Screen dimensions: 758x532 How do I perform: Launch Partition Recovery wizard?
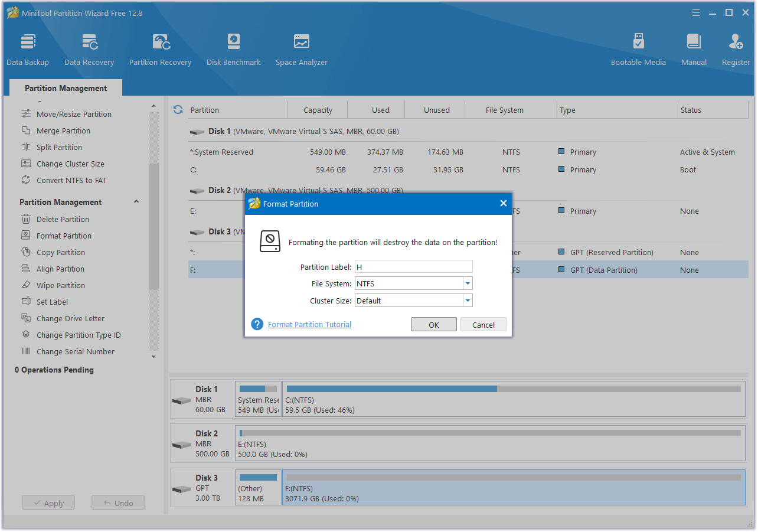[161, 50]
